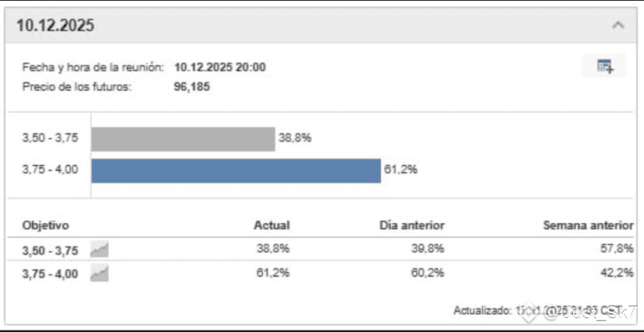Select the 3,75 - 4,00 table row label

50,274
